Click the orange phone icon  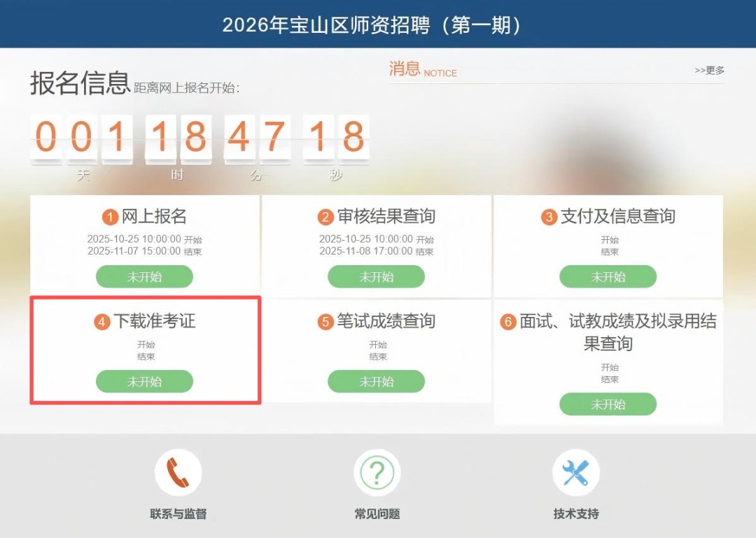click(178, 473)
